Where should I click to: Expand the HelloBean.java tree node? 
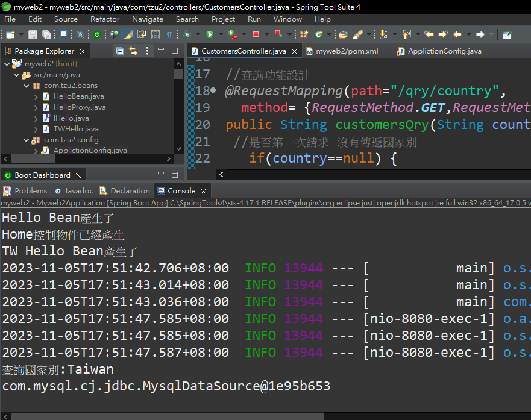[x=36, y=96]
